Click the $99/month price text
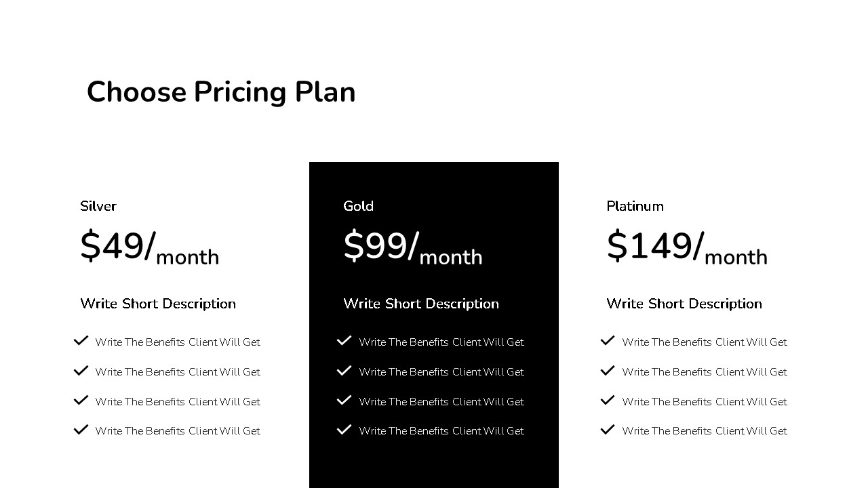 pos(412,247)
